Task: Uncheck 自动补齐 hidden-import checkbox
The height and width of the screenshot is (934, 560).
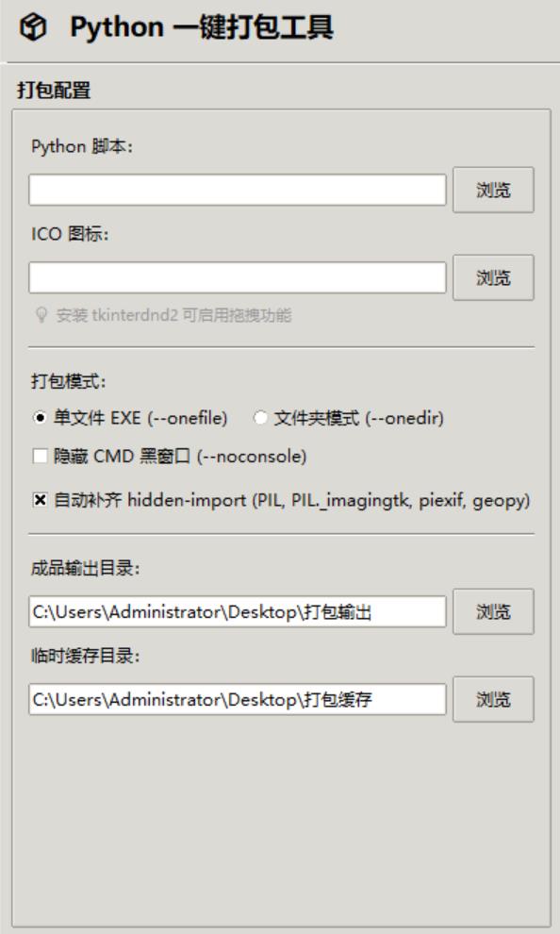Action: tap(40, 500)
